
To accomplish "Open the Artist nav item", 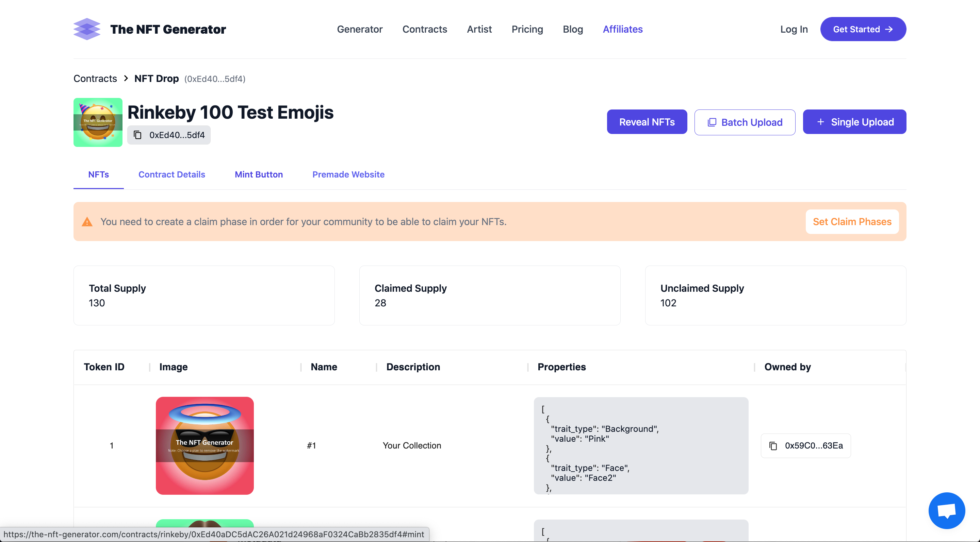I will 479,29.
